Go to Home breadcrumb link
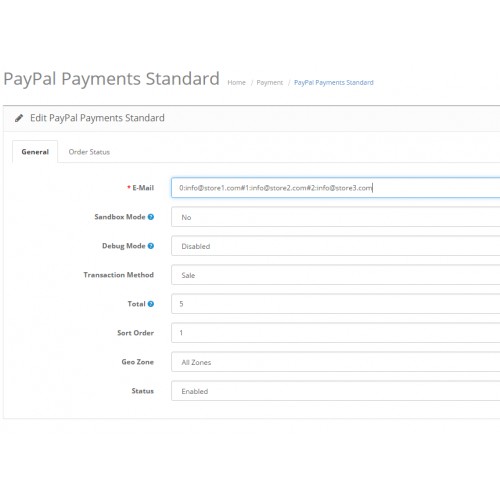The image size is (500, 500). pyautogui.click(x=236, y=83)
